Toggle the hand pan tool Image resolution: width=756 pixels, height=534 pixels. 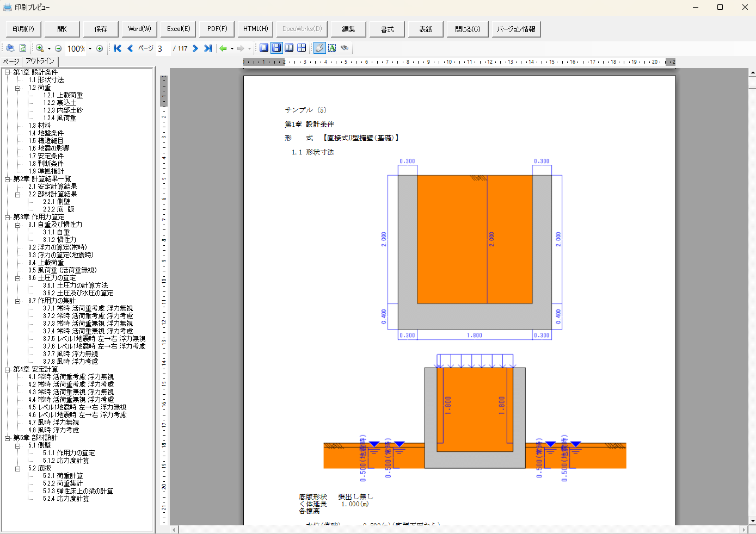coord(319,48)
